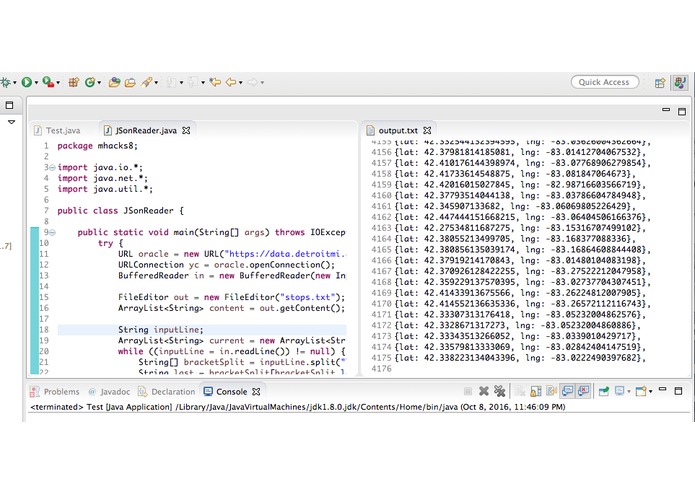The height and width of the screenshot is (494, 695).
Task: Click the Remove Launch X icon in Console
Action: click(484, 391)
